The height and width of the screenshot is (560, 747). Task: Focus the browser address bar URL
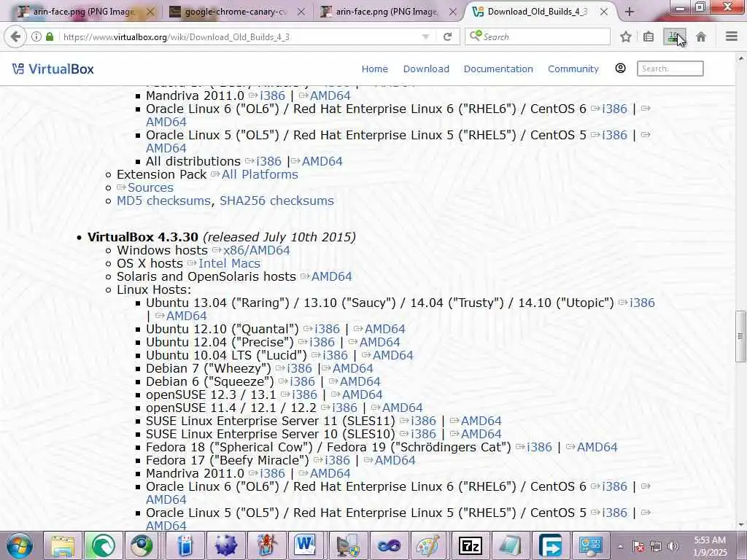[x=177, y=36]
